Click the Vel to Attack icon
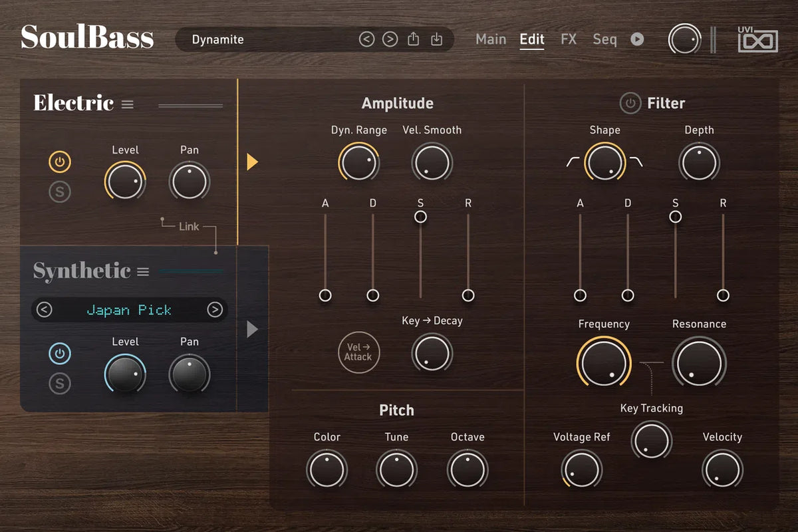The image size is (798, 532). [358, 352]
